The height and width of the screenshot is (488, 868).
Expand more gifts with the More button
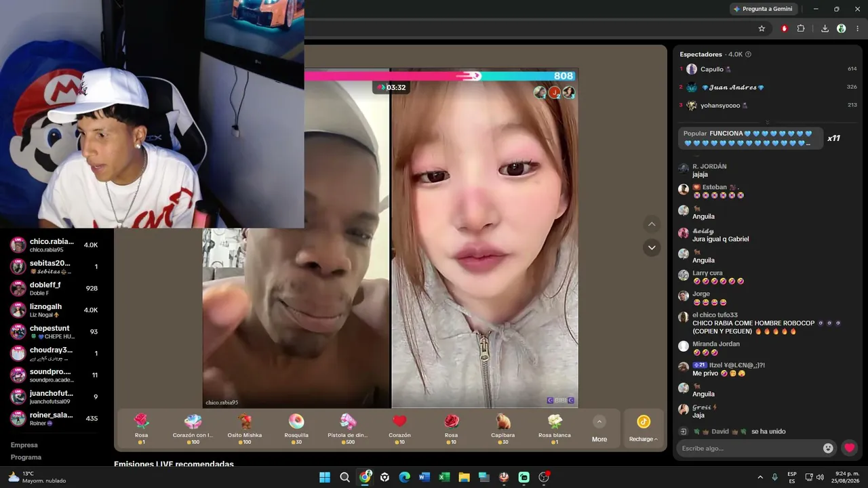coord(599,429)
